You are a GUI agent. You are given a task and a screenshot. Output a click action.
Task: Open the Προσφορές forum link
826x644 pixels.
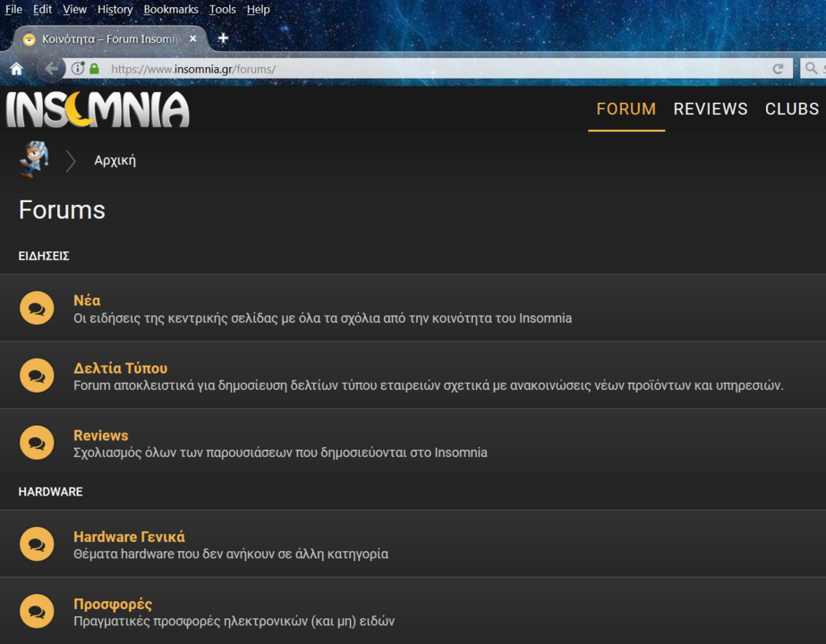click(113, 604)
